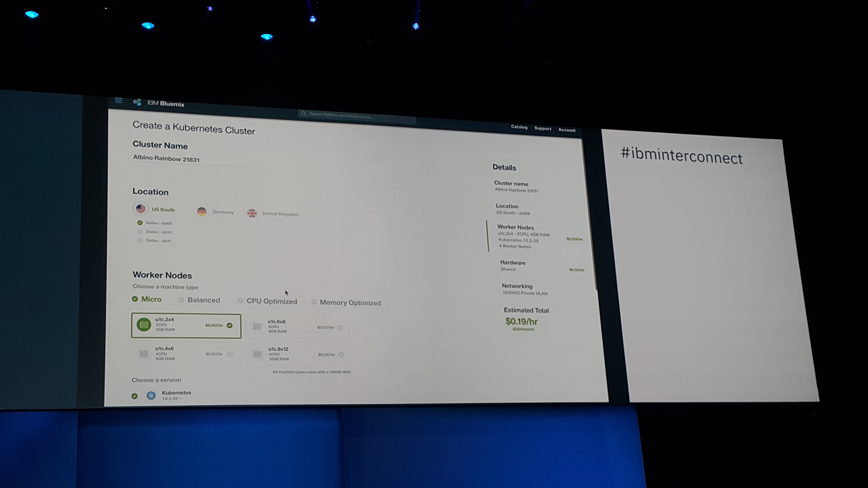868x488 pixels.
Task: Click the 100GB HDD note text
Action: pyautogui.click(x=312, y=372)
